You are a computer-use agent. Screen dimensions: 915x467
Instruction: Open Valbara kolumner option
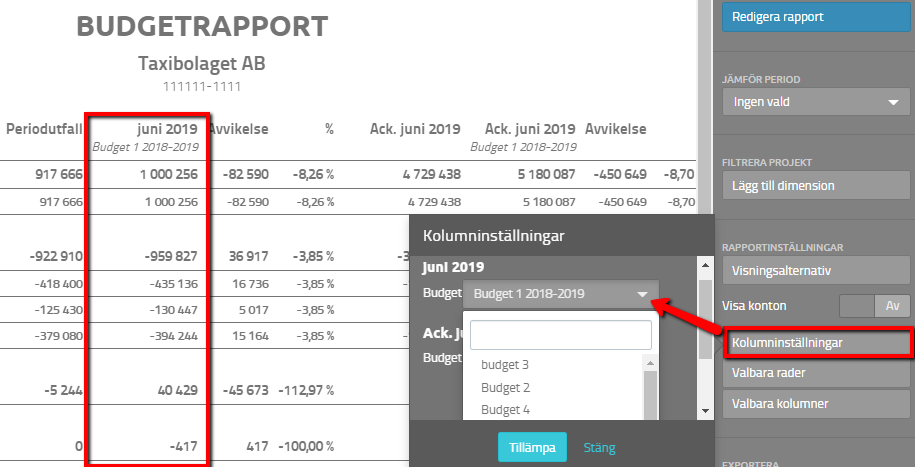pyautogui.click(x=816, y=404)
